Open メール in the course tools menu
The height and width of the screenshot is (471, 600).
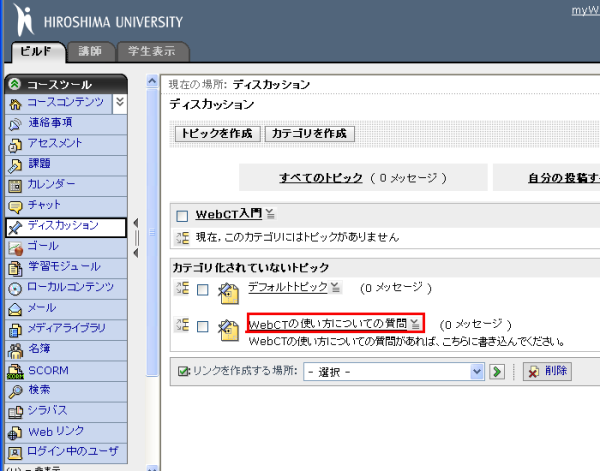pyautogui.click(x=42, y=308)
